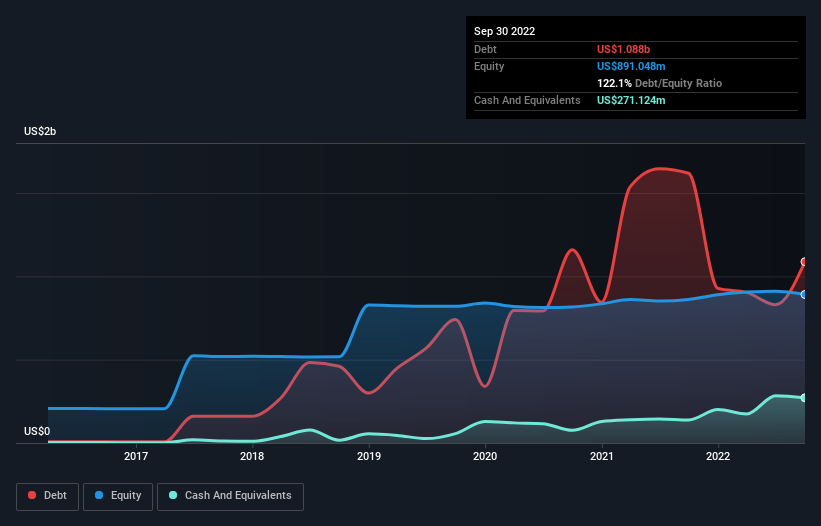
Task: Toggle the Equity series legend button
Action: 118,496
